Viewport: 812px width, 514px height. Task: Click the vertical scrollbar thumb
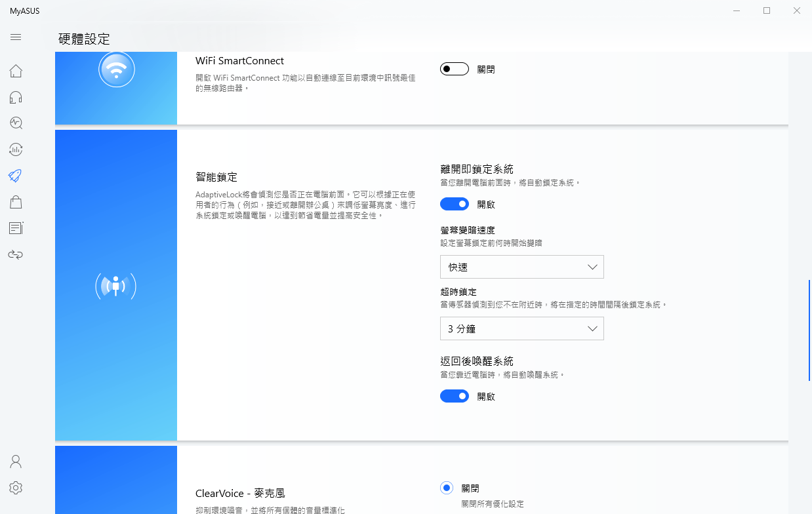[809, 330]
